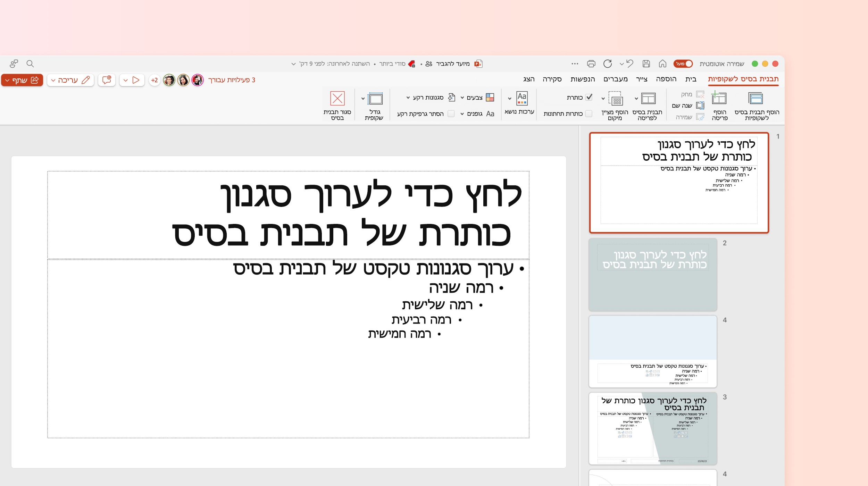The image size is (868, 486).
Task: Select gray layout thumbnail 2
Action: click(x=653, y=274)
